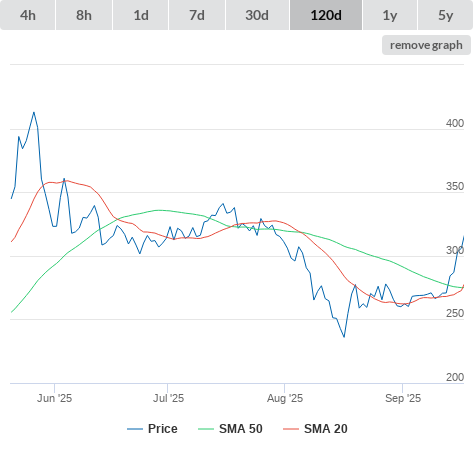474x455 pixels.
Task: Click the active 120d range tab
Action: [x=326, y=15]
